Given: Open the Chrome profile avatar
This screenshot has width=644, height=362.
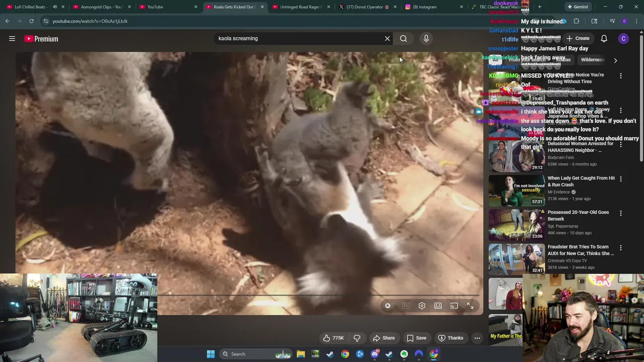Looking at the screenshot, I should click(x=624, y=21).
